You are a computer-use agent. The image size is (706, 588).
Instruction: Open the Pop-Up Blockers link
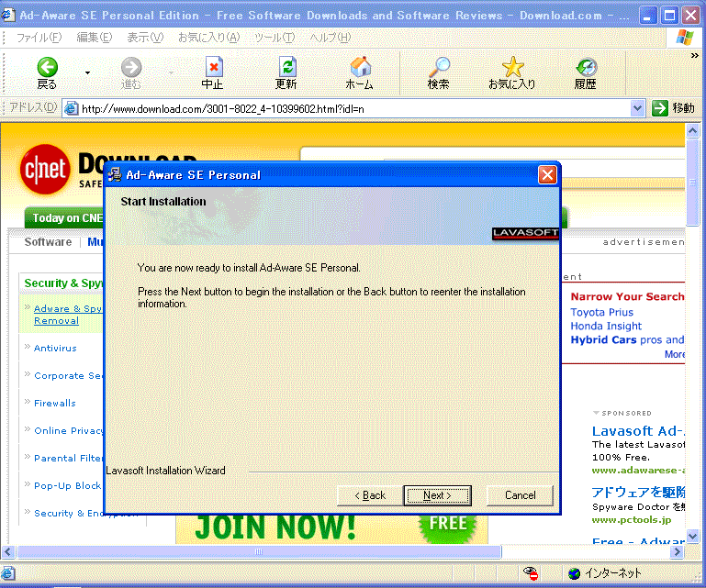pyautogui.click(x=68, y=486)
